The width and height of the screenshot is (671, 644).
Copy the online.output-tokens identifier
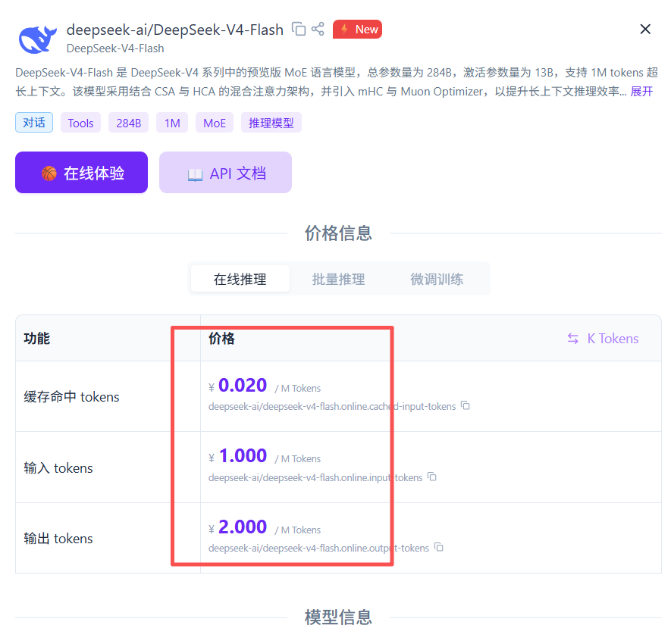point(438,547)
